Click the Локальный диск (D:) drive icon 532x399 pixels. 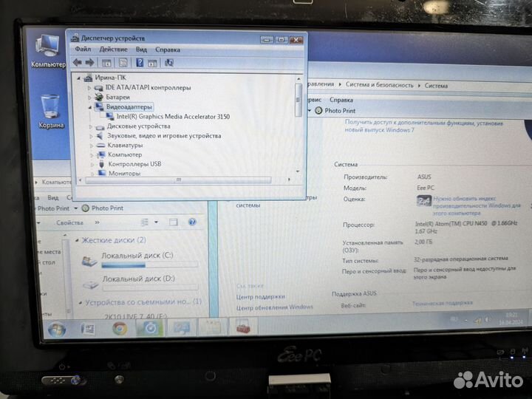coord(91,284)
